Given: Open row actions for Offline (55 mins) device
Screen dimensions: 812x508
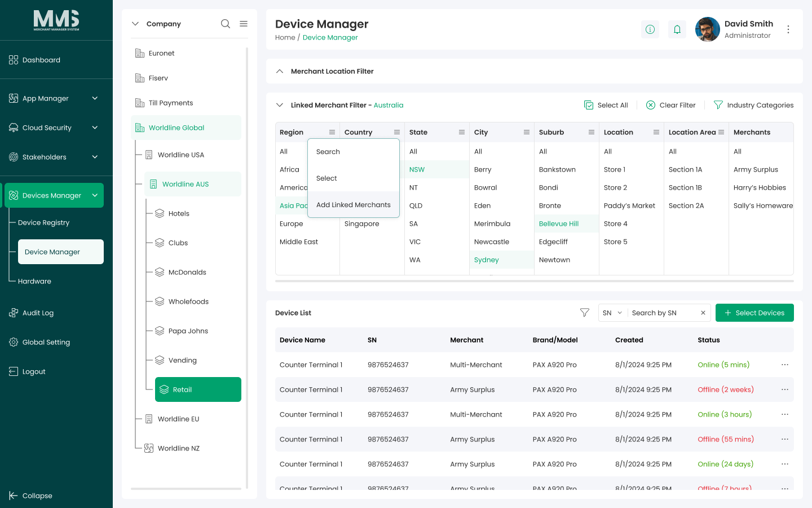Looking at the screenshot, I should coord(785,439).
